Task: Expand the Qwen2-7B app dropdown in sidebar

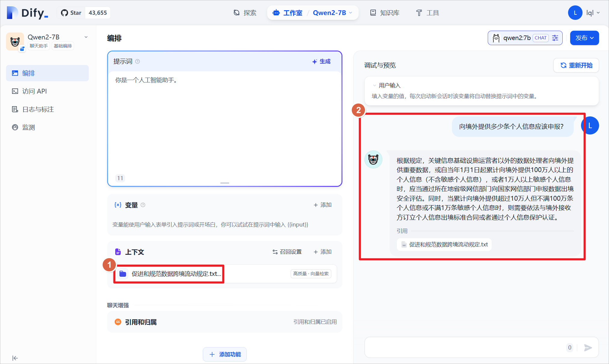Action: click(86, 37)
